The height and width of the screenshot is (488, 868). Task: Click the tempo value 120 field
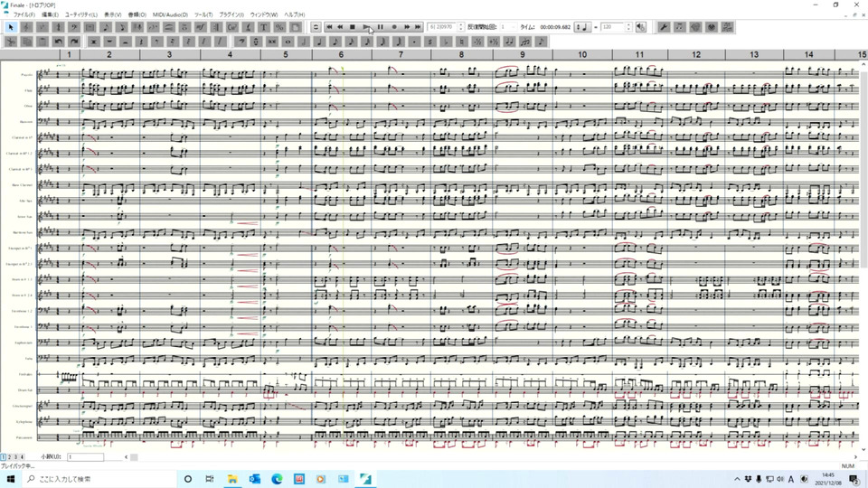coord(613,27)
